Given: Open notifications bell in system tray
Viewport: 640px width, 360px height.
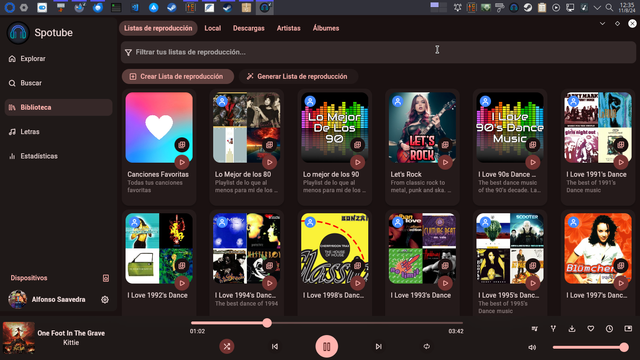Looking at the screenshot, I should tap(458, 7).
